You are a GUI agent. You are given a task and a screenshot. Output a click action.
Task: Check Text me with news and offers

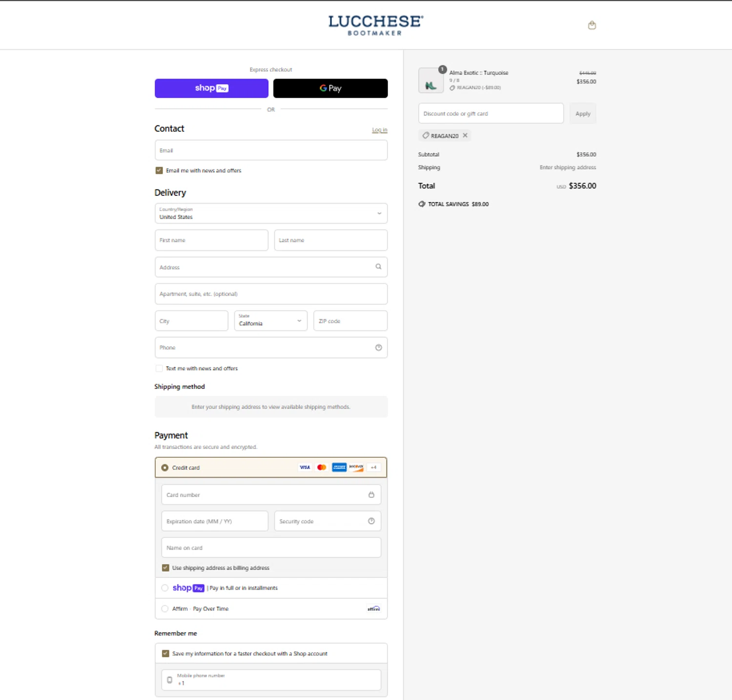click(159, 369)
